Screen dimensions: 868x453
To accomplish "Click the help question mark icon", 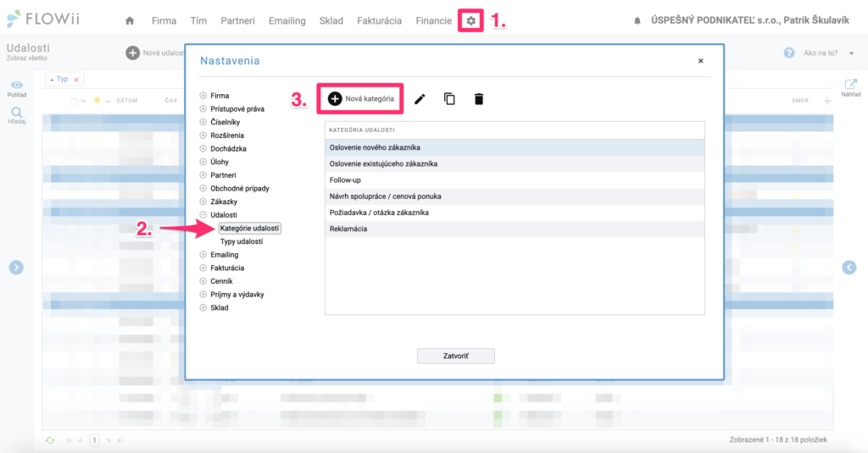I will pos(789,53).
